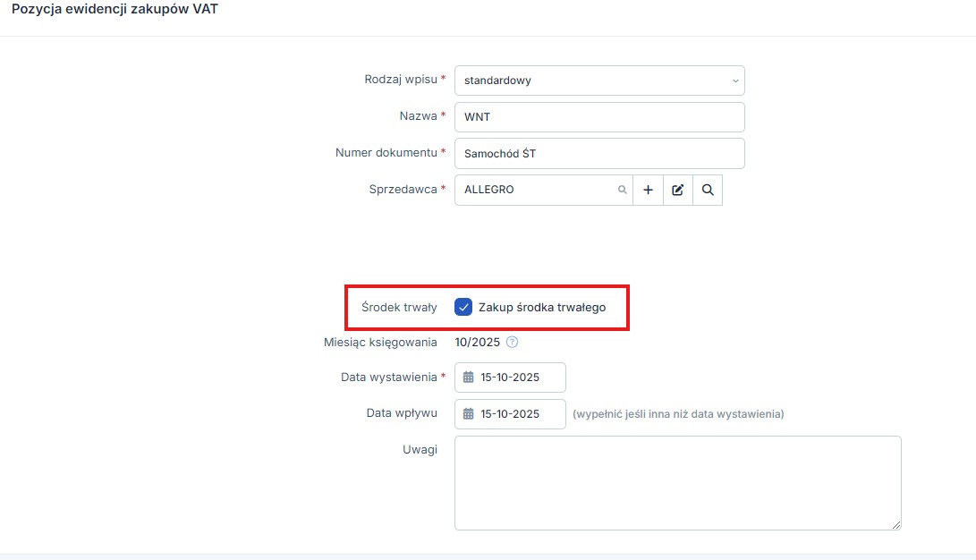Open the Rodzaj wpisu dropdown showing 'standardowy'

pyautogui.click(x=590, y=81)
